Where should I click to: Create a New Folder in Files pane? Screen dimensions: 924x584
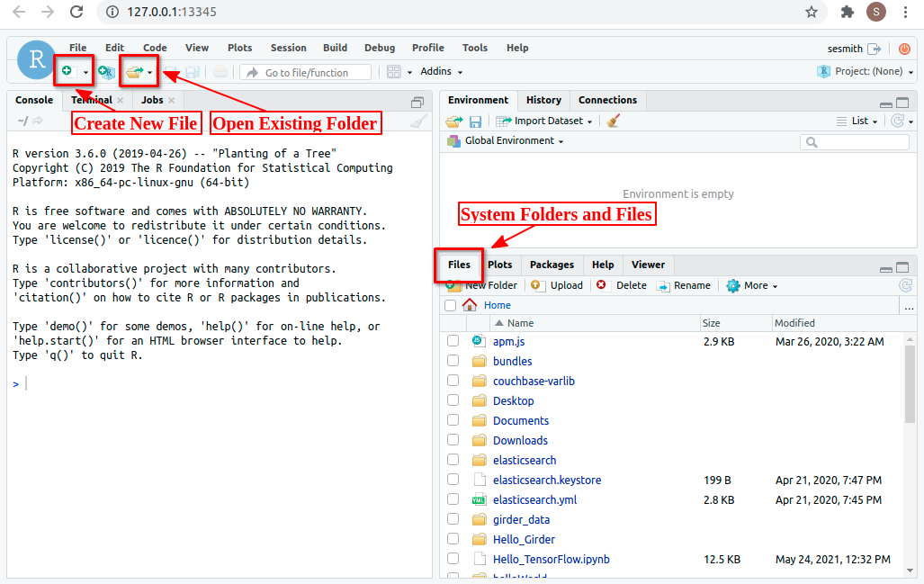click(483, 285)
